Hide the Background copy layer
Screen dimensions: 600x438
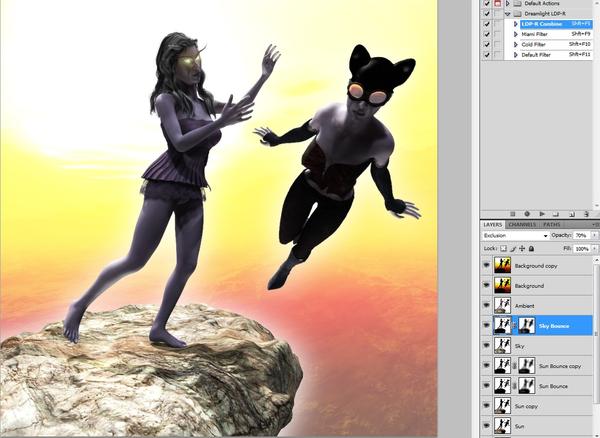click(x=486, y=265)
